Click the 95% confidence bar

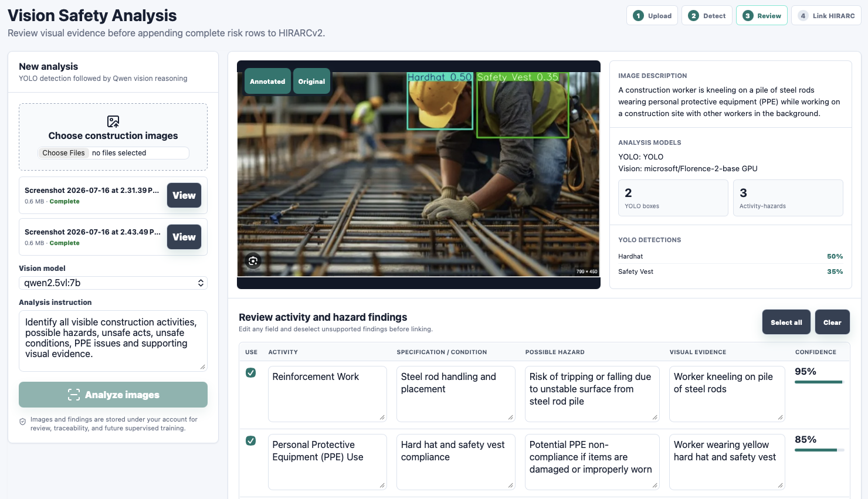click(x=819, y=382)
